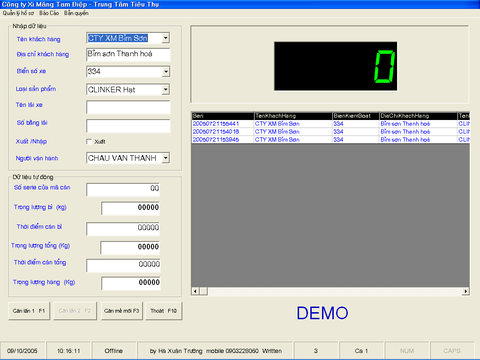The image size is (480, 360).
Task: Open the Bản quyền menu
Action: pos(76,13)
